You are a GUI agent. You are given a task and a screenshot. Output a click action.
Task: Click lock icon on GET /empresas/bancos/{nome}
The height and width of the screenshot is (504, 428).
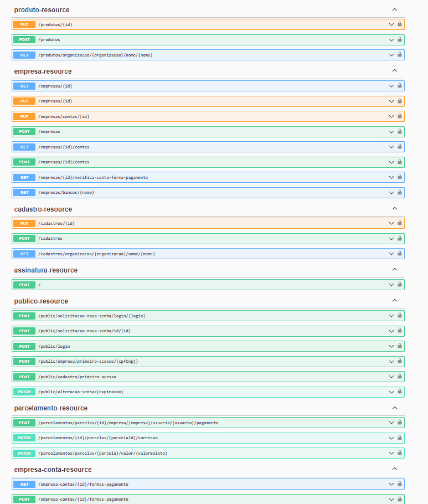[x=400, y=192]
